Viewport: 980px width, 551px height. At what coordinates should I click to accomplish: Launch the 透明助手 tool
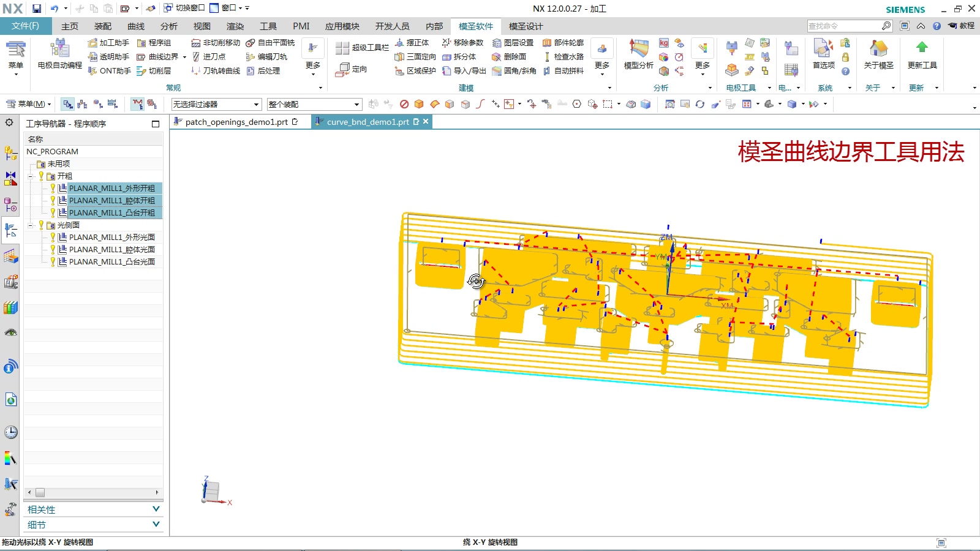[x=108, y=57]
